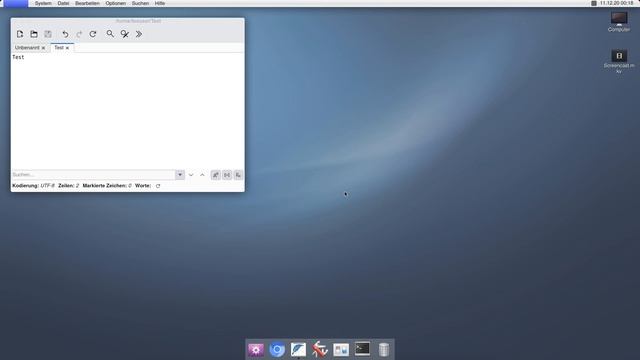The image size is (640, 360).
Task: Open the Suchen menu
Action: [x=140, y=3]
